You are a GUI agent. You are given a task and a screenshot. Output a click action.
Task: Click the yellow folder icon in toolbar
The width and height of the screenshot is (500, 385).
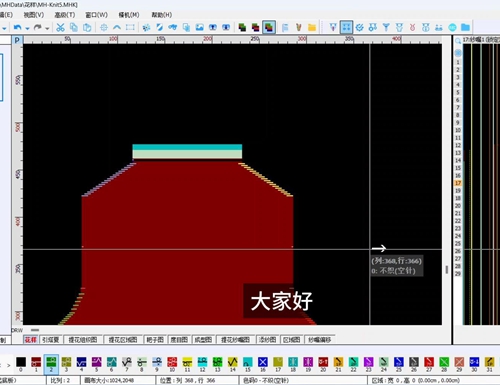[312, 27]
